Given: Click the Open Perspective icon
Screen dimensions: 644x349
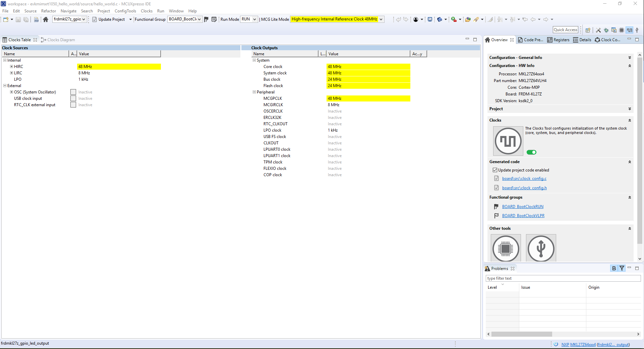Looking at the screenshot, I should point(588,30).
